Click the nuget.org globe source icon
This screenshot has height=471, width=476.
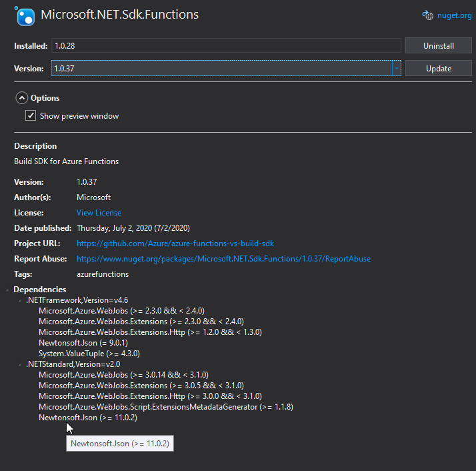tap(428, 15)
